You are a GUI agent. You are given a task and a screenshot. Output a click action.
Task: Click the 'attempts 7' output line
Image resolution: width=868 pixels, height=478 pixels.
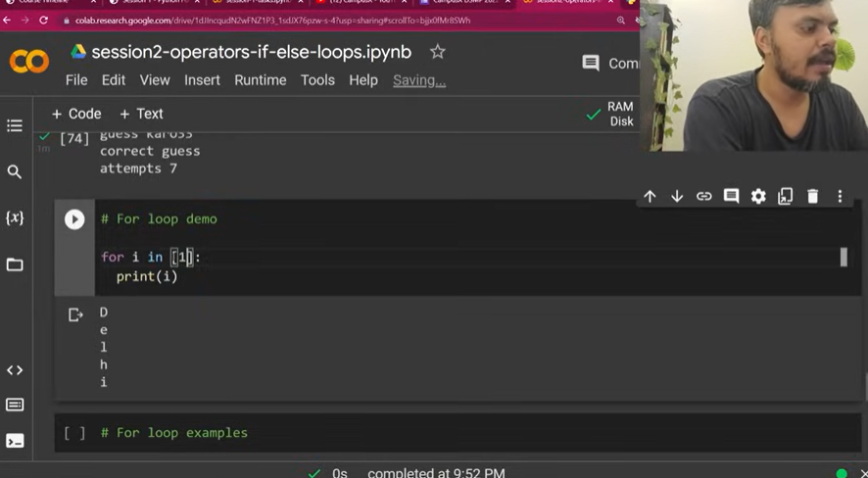pos(138,168)
